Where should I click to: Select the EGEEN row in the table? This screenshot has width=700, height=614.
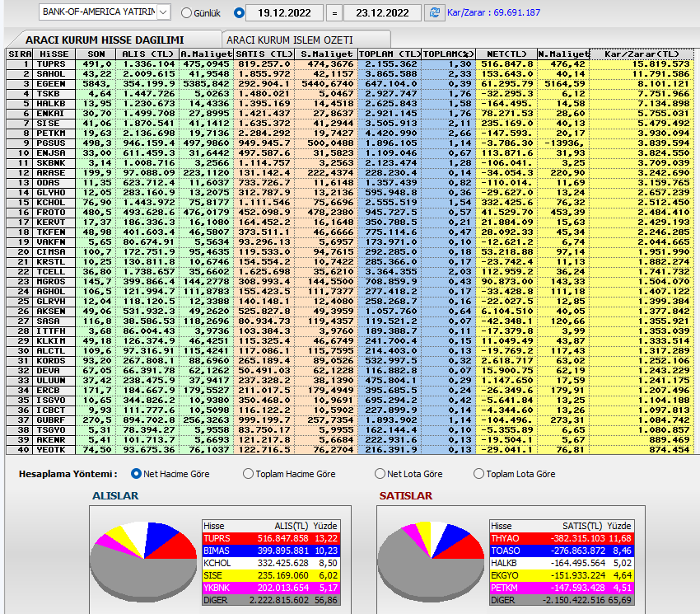tap(350, 84)
